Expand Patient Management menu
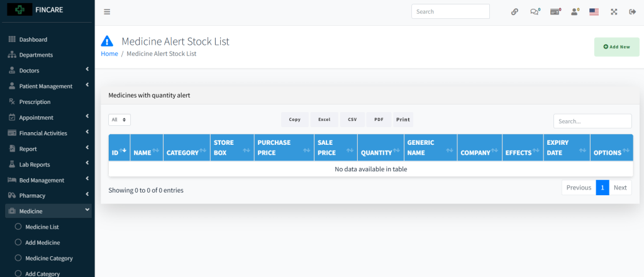 coord(47,86)
